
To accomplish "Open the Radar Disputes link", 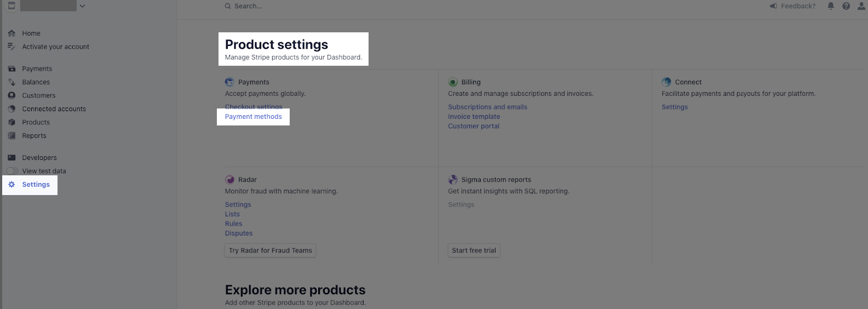I will tap(239, 233).
